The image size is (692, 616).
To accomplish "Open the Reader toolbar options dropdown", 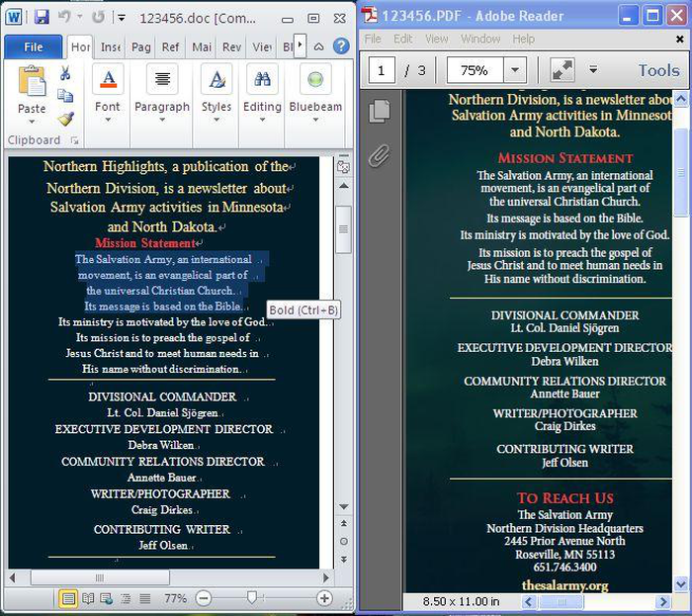I will point(593,70).
